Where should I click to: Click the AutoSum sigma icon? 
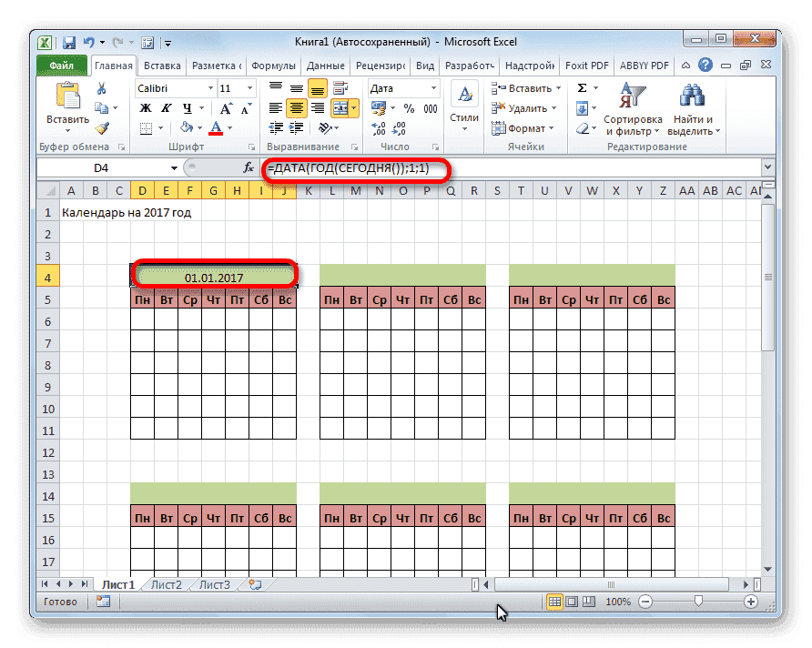pyautogui.click(x=581, y=88)
